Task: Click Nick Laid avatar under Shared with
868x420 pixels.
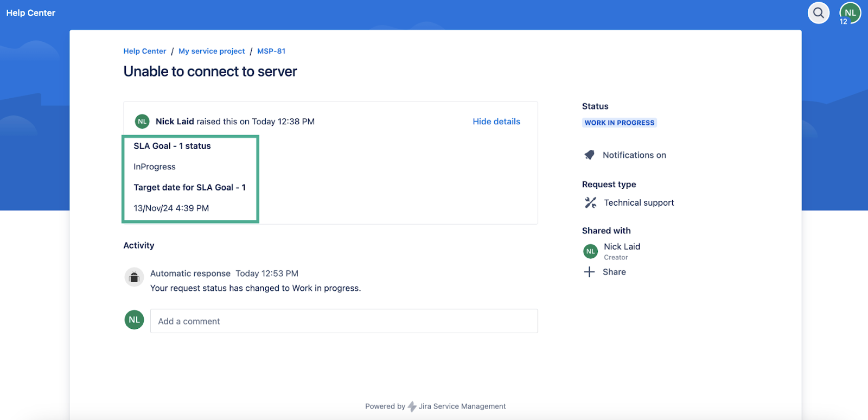Action: coord(590,251)
